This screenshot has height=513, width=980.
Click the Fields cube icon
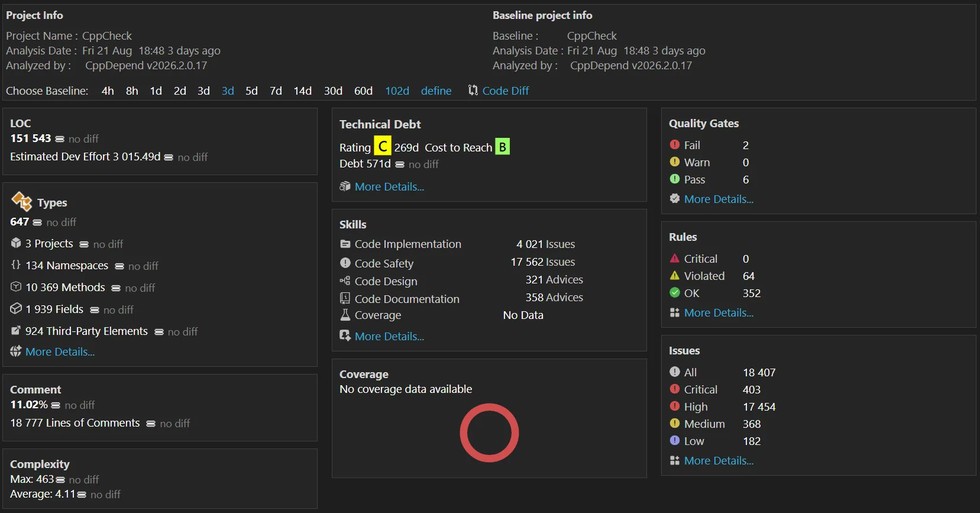pos(16,308)
